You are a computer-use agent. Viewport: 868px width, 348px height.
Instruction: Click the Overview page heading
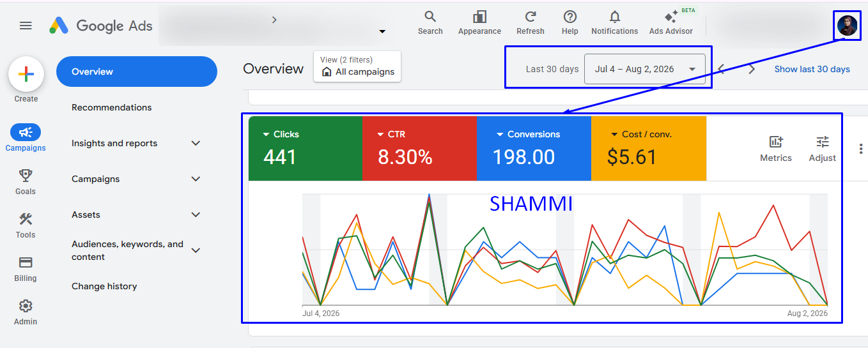(x=274, y=68)
